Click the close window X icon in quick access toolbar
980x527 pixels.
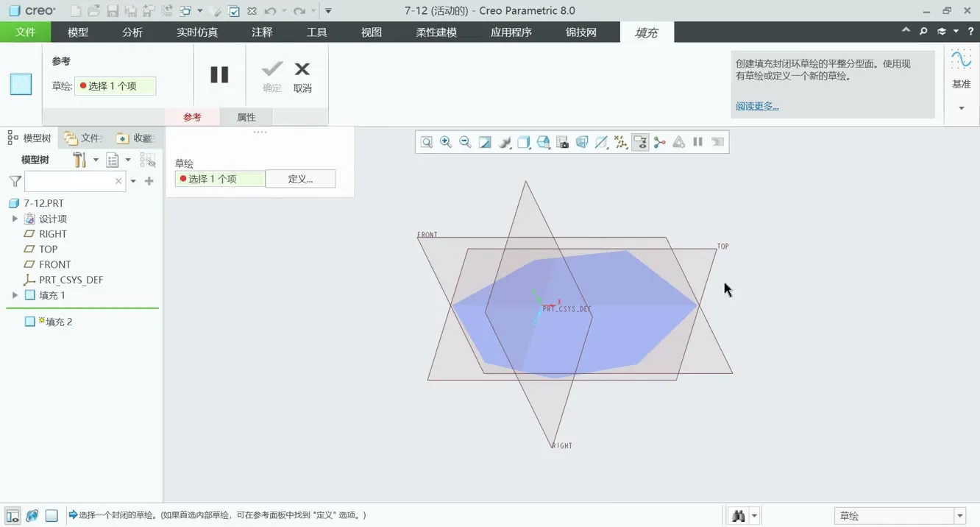[252, 11]
